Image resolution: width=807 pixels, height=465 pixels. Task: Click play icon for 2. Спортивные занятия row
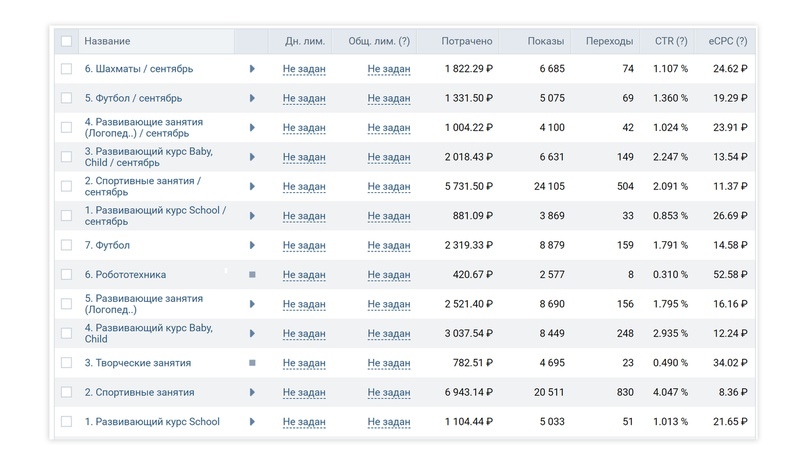coord(252,393)
